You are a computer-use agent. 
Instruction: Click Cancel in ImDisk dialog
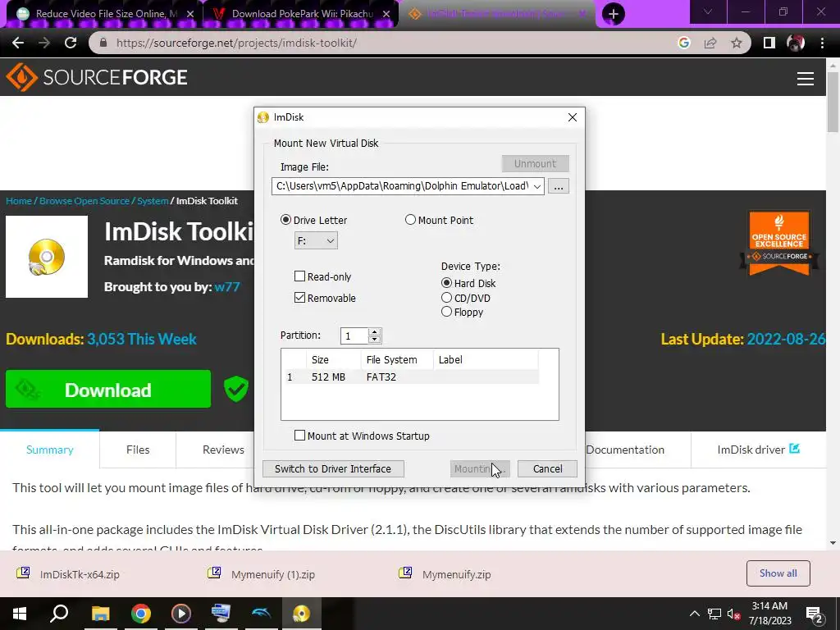[x=547, y=468]
